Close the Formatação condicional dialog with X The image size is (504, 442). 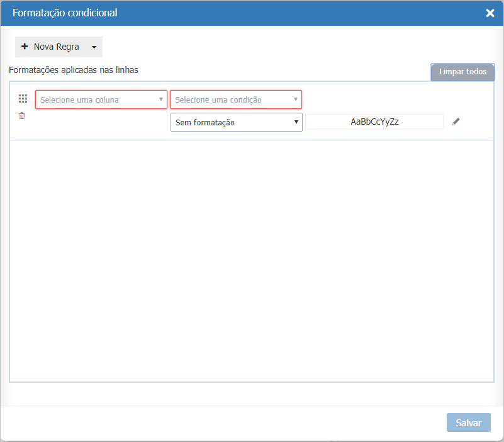pos(490,13)
